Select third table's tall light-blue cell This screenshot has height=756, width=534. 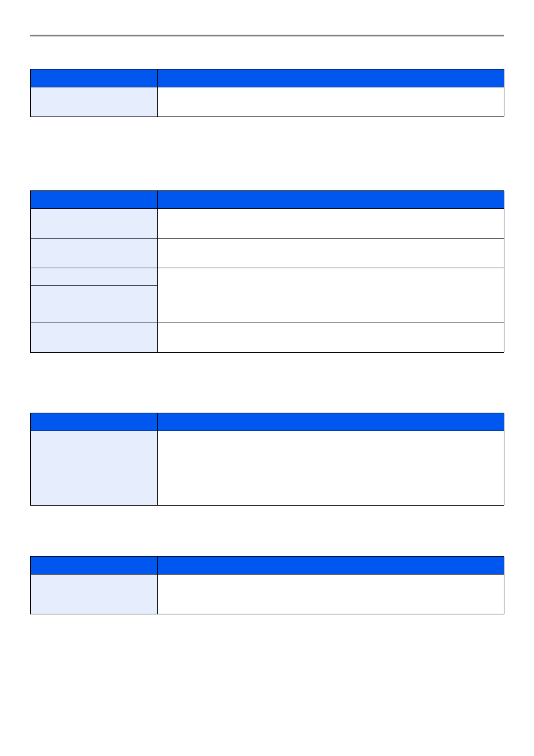(94, 468)
